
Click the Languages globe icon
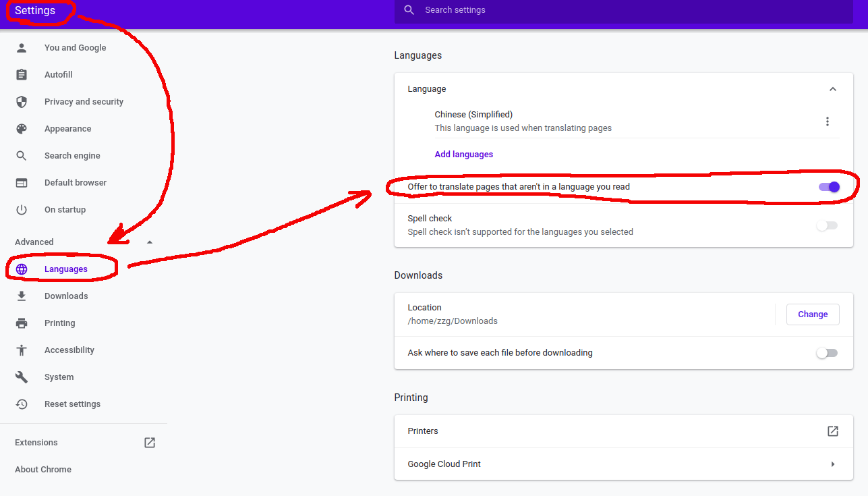tap(22, 269)
